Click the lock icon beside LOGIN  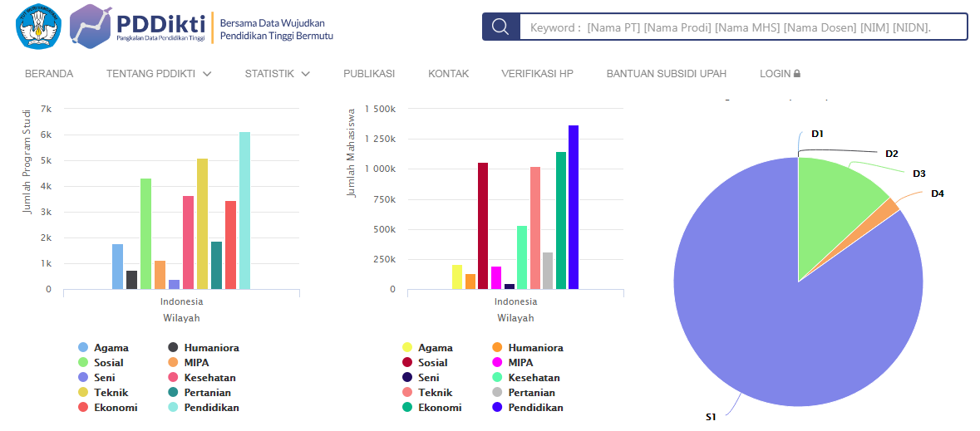pos(797,74)
